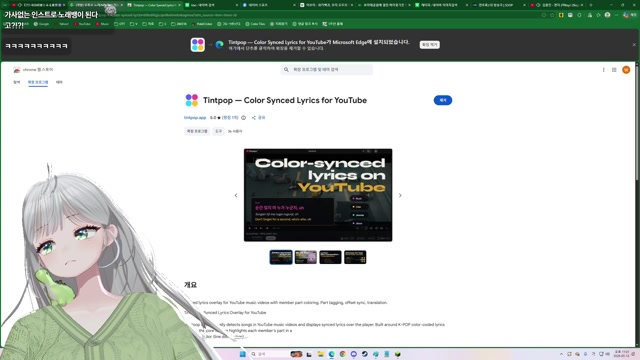Open the browser profile avatar in toolbar
Viewport: 640px width, 360px height.
point(607,15)
